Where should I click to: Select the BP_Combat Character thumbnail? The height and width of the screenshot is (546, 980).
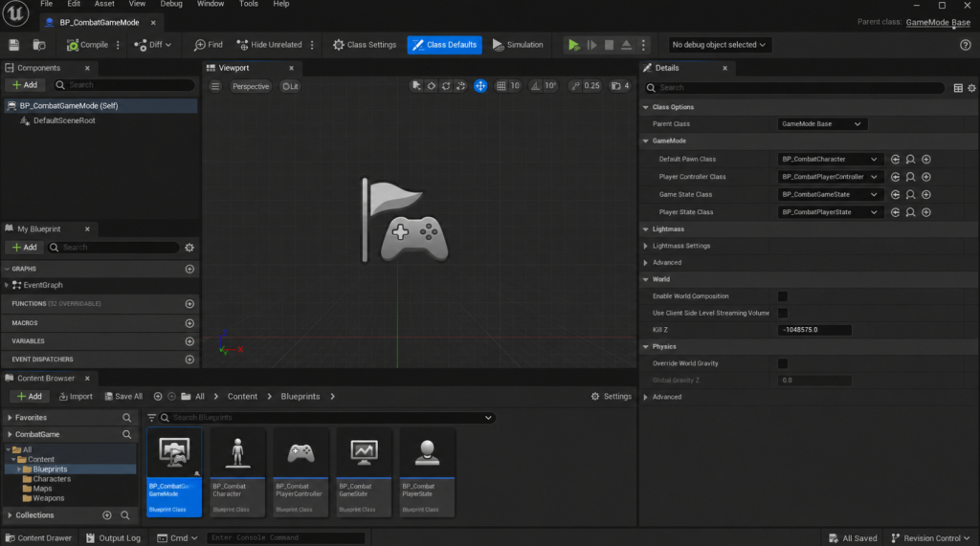(x=237, y=472)
